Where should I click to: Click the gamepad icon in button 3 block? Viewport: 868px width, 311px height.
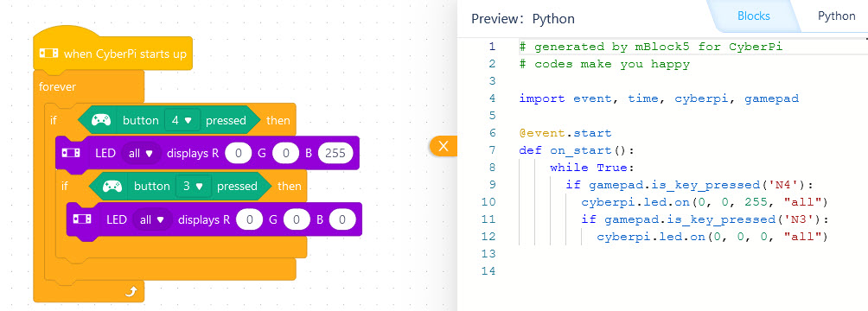(x=112, y=187)
